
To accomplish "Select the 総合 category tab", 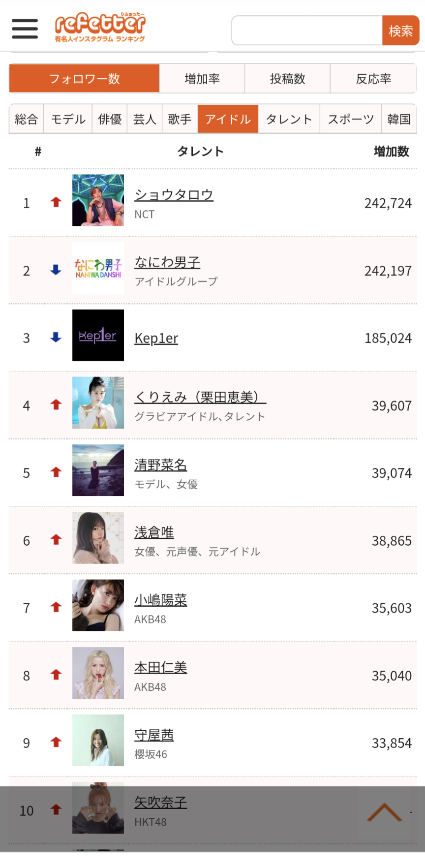I will coord(27,119).
